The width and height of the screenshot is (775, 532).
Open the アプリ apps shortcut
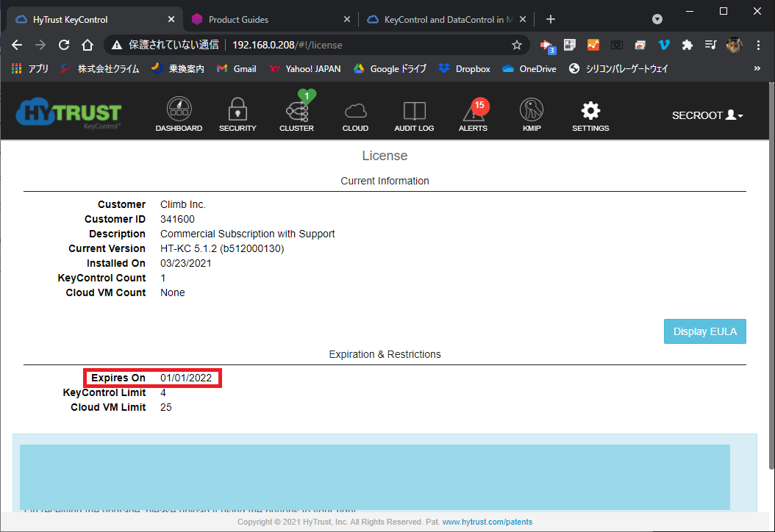point(29,68)
